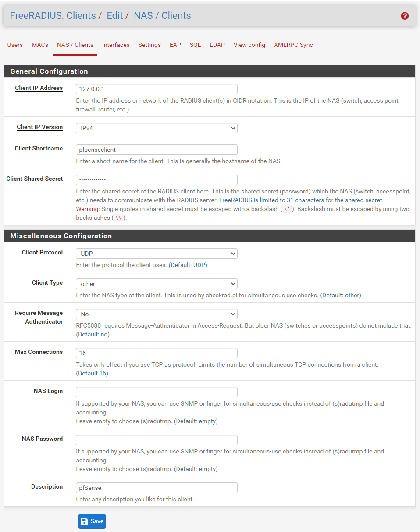Open the LDAP tab
420x532 pixels.
click(217, 45)
